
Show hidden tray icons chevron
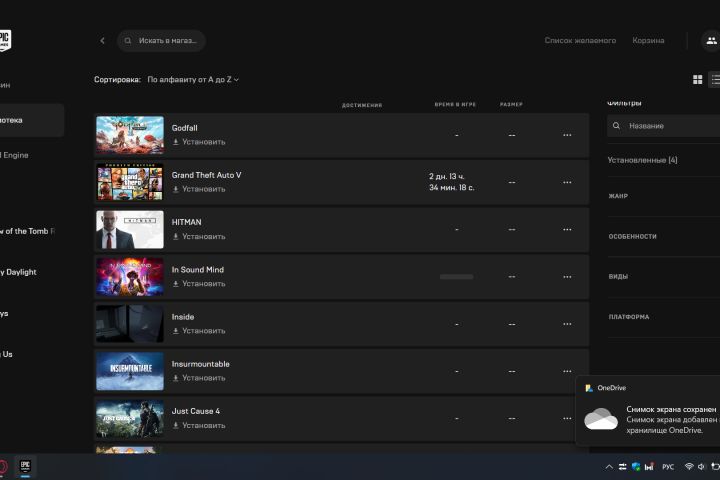(x=609, y=467)
